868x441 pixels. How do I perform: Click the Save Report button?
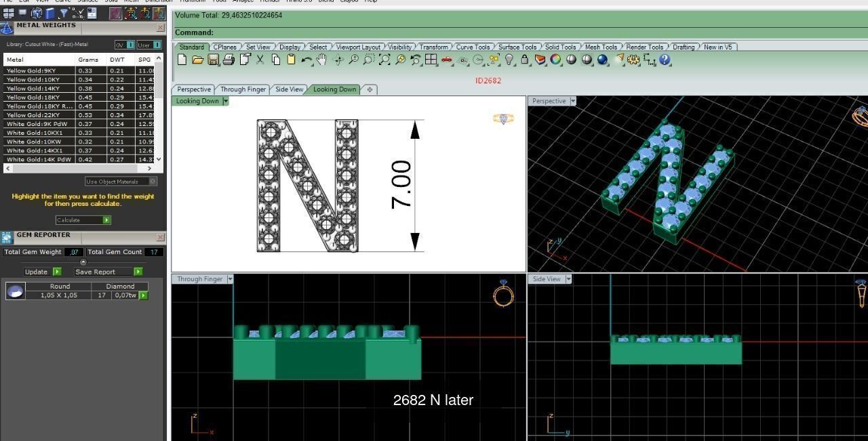pos(108,272)
